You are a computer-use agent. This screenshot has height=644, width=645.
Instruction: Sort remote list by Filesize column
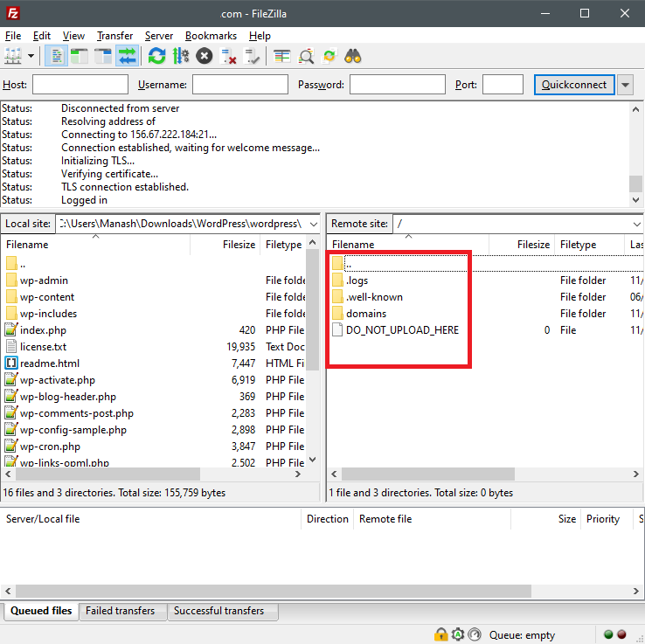point(522,245)
